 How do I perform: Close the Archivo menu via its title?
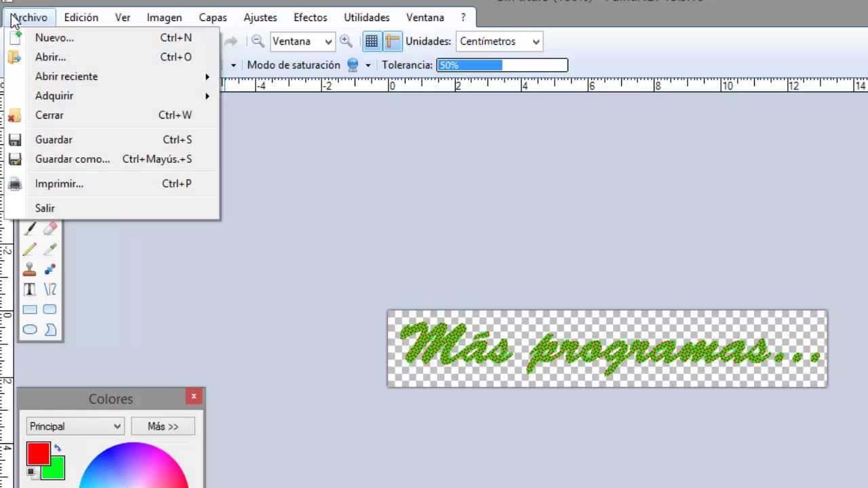(29, 18)
